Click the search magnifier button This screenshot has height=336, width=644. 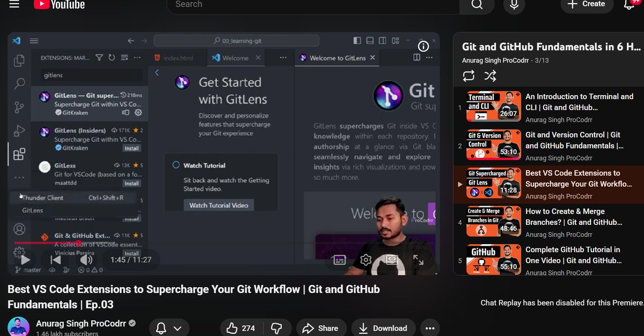(x=477, y=4)
